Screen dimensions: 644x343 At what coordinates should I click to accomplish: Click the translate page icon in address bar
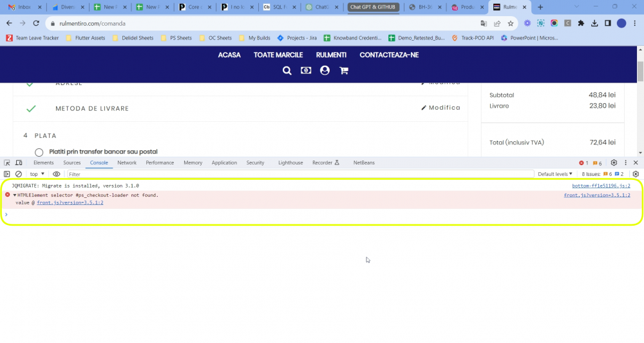[484, 23]
